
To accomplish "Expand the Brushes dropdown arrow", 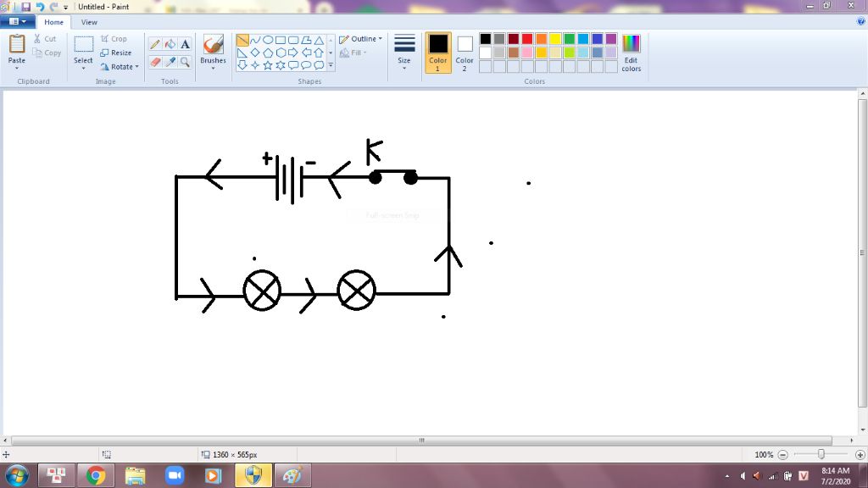I will point(213,68).
